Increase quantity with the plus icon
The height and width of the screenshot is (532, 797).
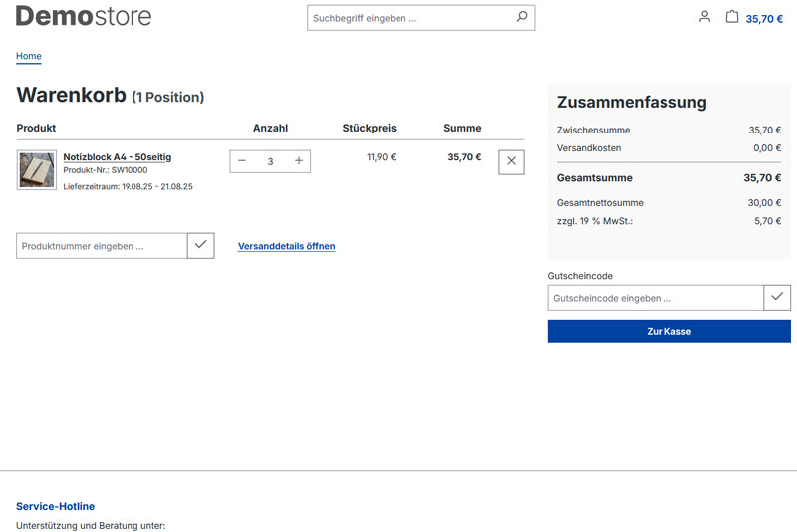click(x=298, y=161)
